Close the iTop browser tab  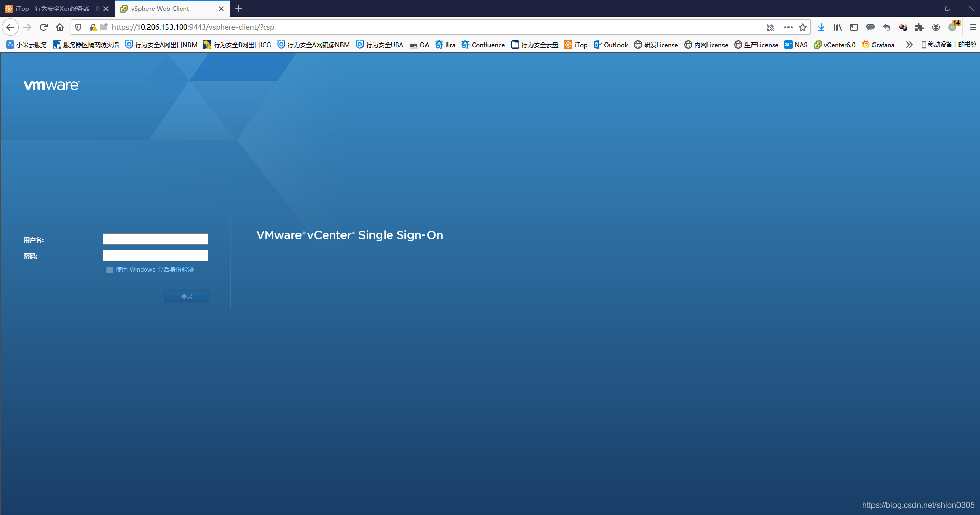pyautogui.click(x=106, y=9)
